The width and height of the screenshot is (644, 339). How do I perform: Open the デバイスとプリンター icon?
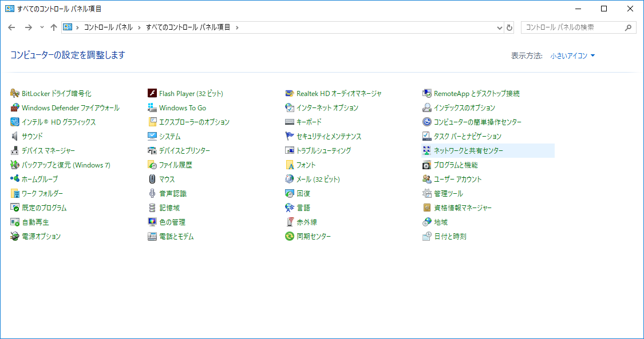click(152, 150)
